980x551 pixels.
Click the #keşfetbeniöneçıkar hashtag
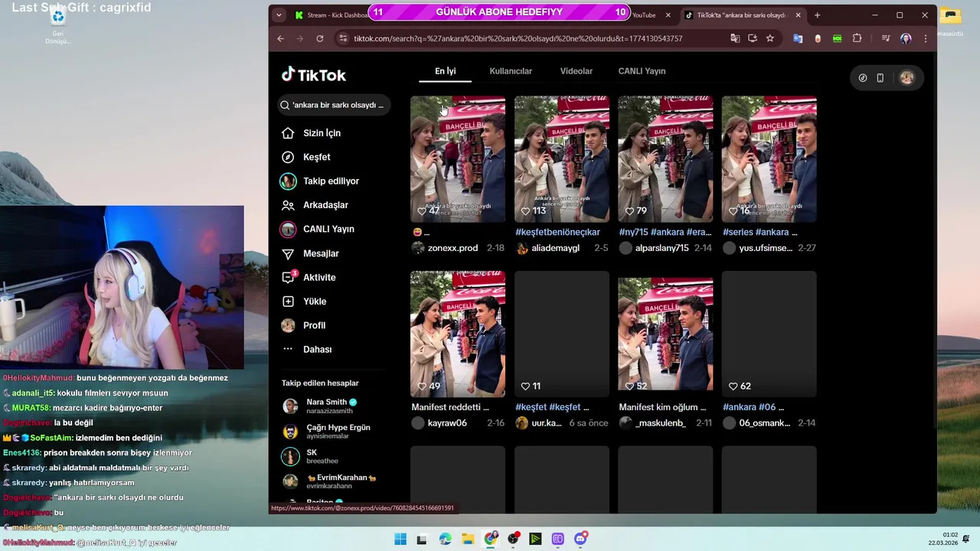557,232
